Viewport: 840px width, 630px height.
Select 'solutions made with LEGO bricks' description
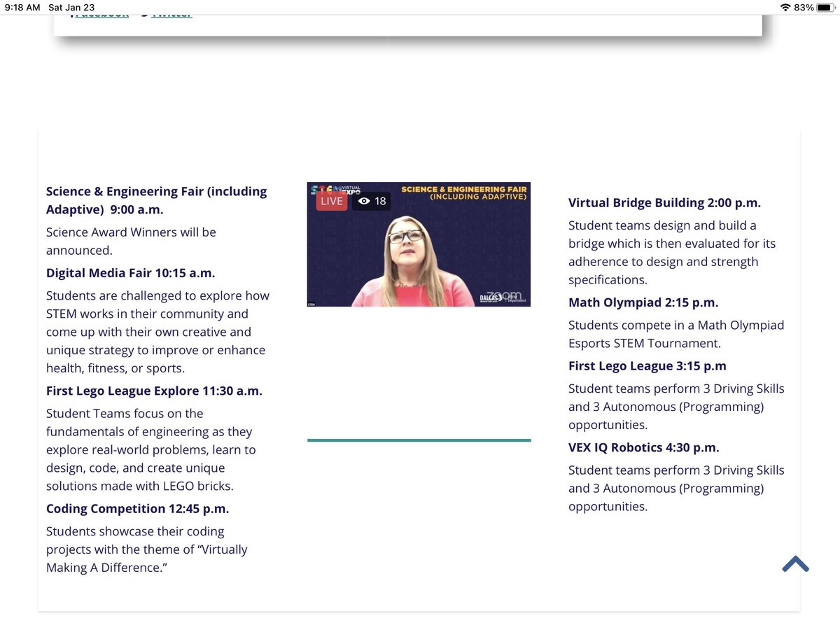click(x=140, y=486)
